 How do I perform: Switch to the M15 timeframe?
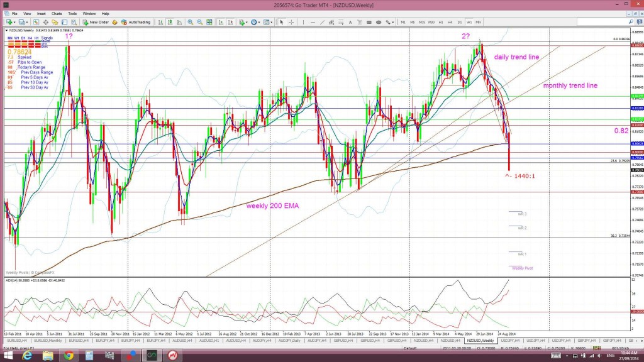[422, 22]
